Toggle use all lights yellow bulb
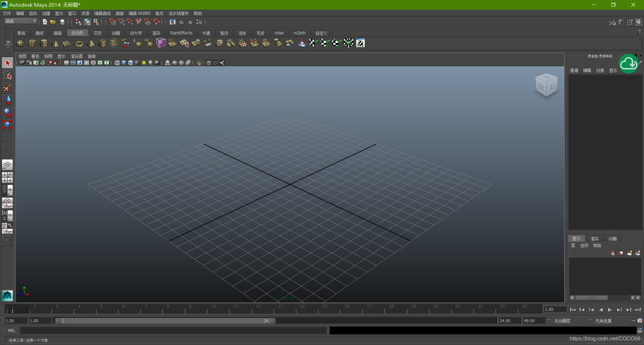 pyautogui.click(x=144, y=63)
